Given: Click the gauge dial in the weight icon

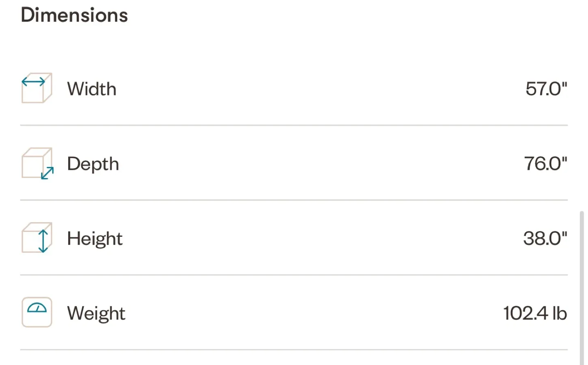Looking at the screenshot, I should click(37, 308).
